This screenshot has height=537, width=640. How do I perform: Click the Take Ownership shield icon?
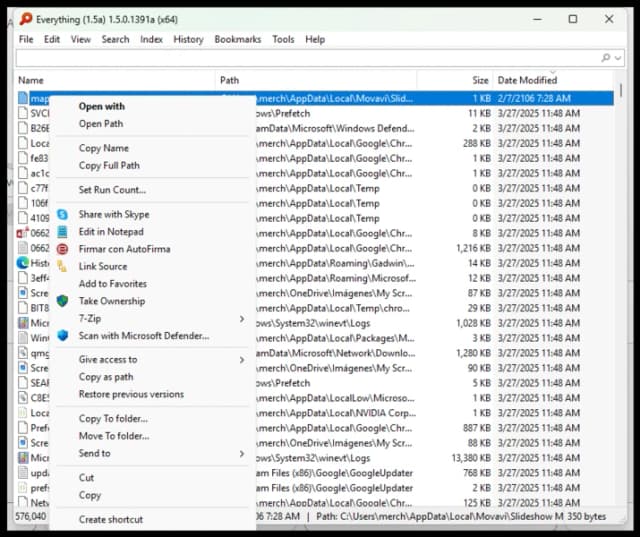coord(62,301)
